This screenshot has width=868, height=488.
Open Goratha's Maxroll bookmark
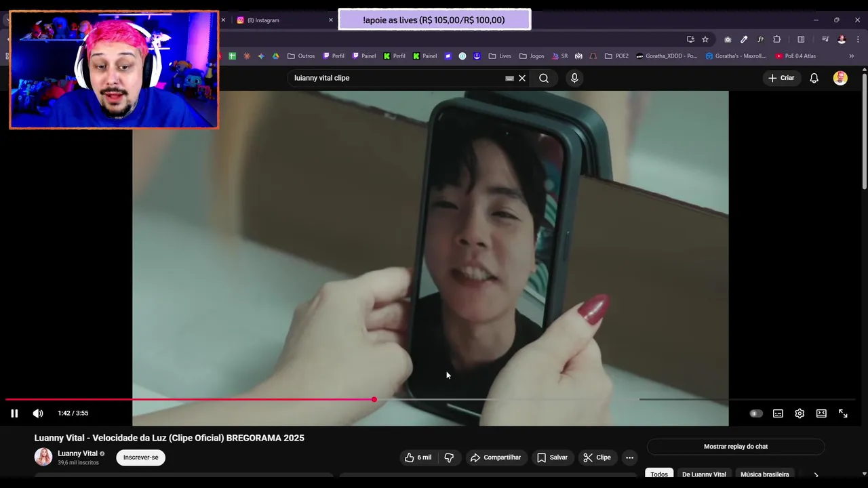coord(736,56)
